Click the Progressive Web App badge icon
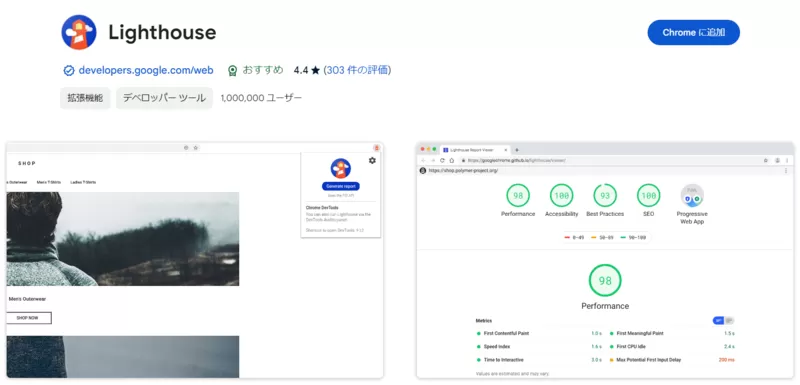Screen dimensions: 800x385 pyautogui.click(x=692, y=195)
